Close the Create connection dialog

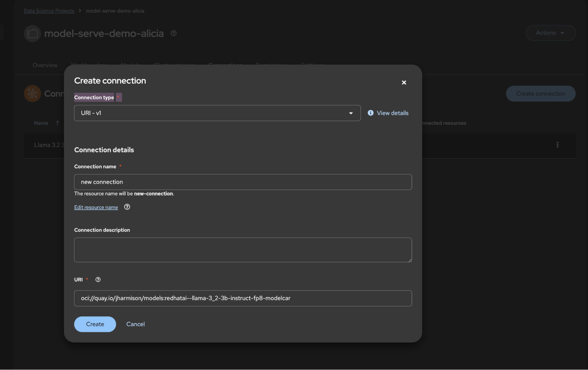[404, 83]
